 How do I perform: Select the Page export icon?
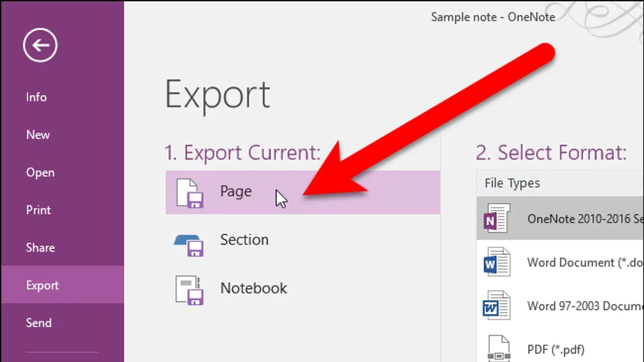189,193
